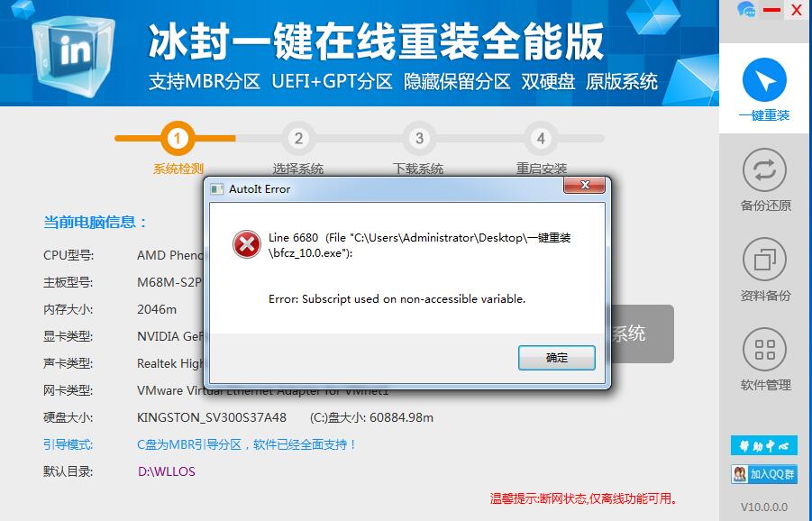Image resolution: width=812 pixels, height=521 pixels.
Task: Select step 3 下载系统 circle
Action: coord(419,138)
